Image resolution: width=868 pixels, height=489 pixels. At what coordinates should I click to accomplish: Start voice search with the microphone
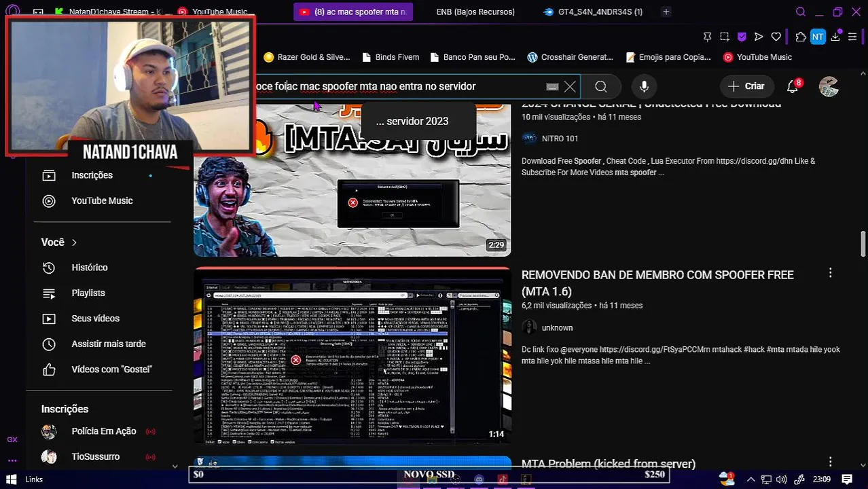[644, 86]
